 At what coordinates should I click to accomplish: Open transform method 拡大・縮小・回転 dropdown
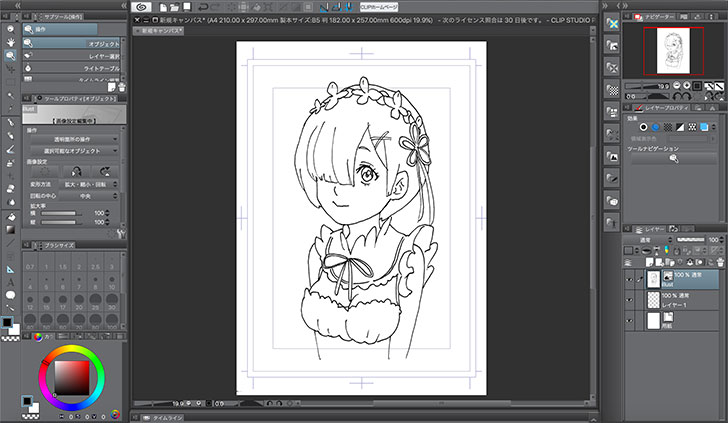[89, 184]
